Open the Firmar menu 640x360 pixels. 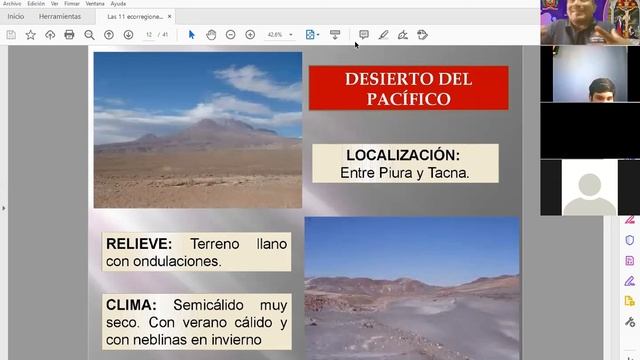coord(72,3)
